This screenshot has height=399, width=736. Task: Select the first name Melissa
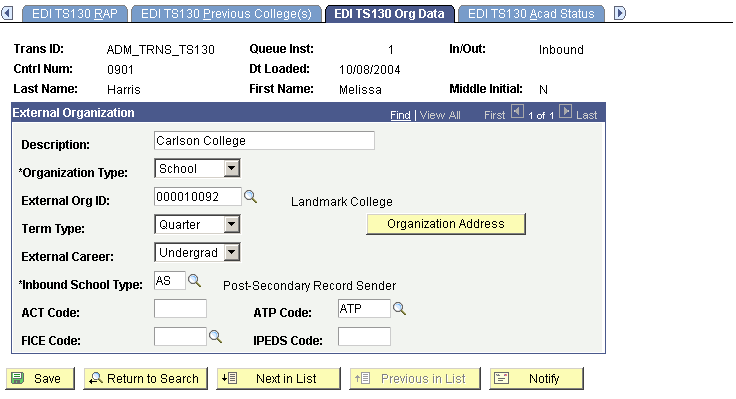tap(360, 90)
